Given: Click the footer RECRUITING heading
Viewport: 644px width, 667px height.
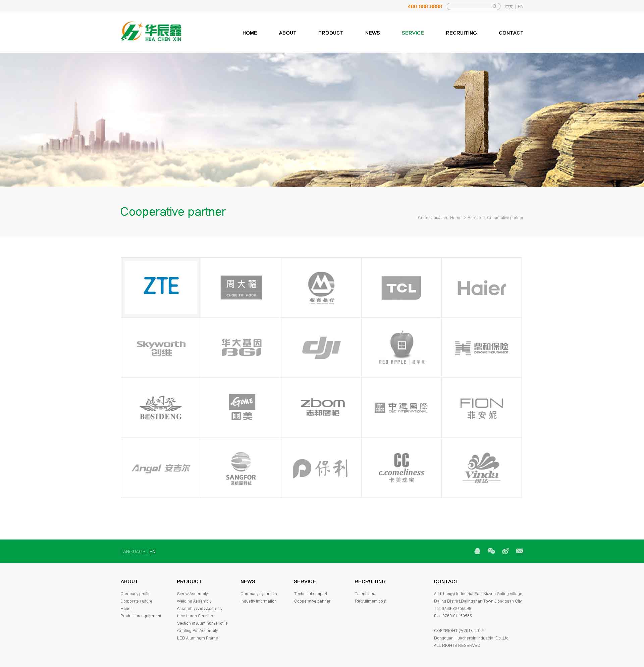Looking at the screenshot, I should pos(370,581).
